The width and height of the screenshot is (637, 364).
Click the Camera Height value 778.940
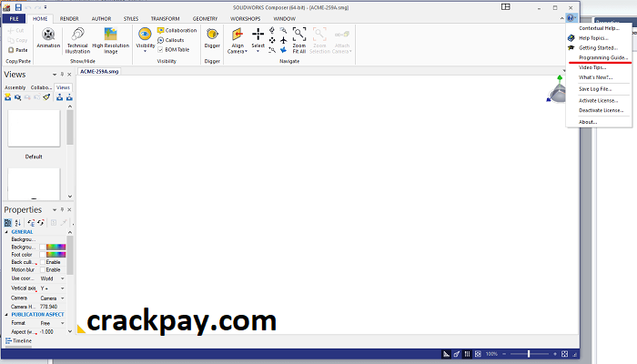[49, 307]
